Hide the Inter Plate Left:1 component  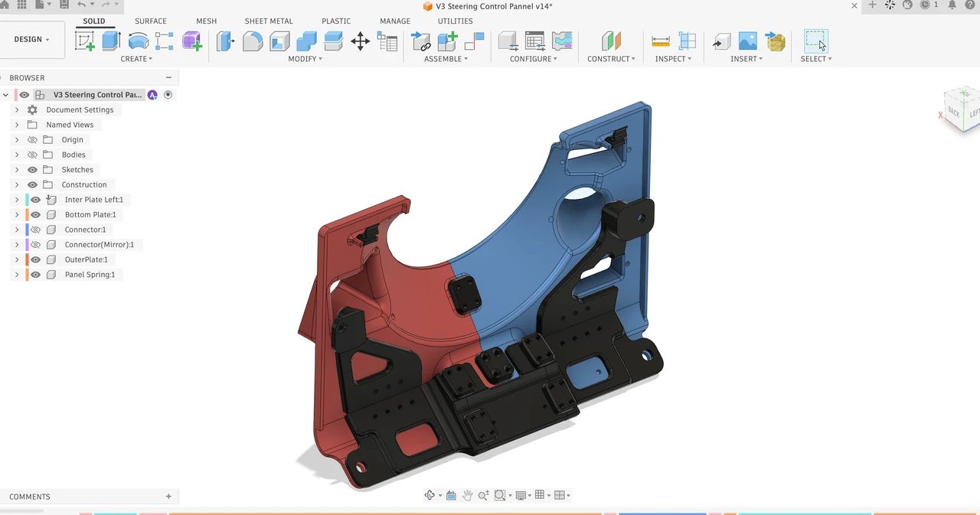click(35, 200)
